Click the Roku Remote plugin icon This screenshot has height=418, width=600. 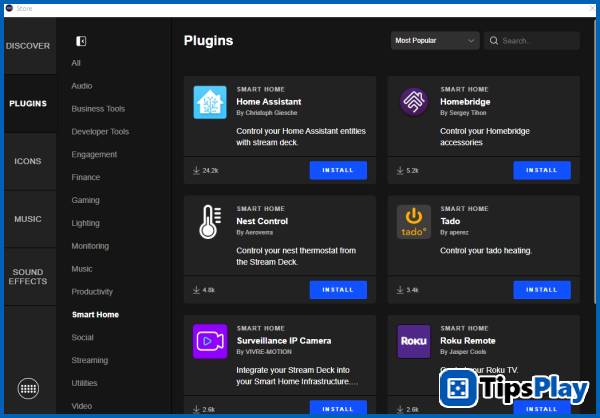(414, 341)
